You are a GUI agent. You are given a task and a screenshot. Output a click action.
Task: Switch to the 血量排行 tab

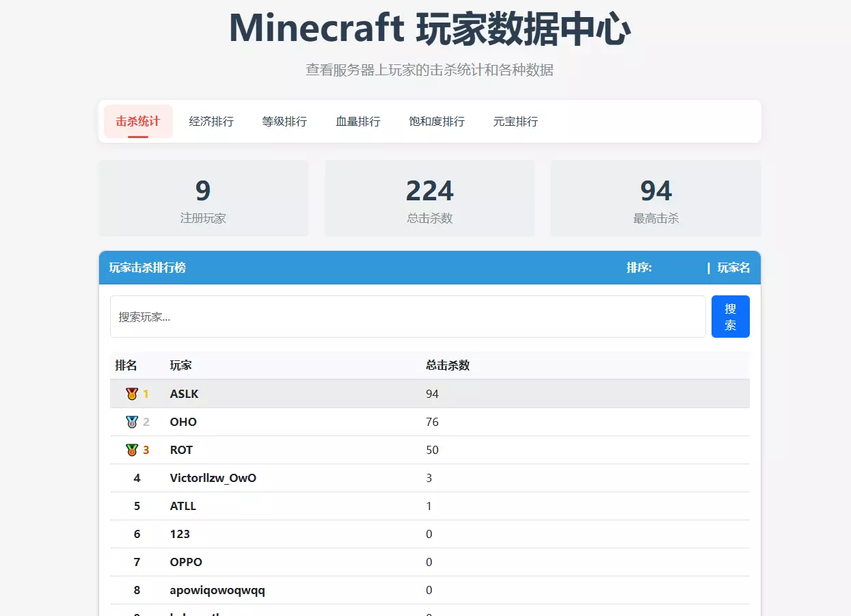pos(358,122)
